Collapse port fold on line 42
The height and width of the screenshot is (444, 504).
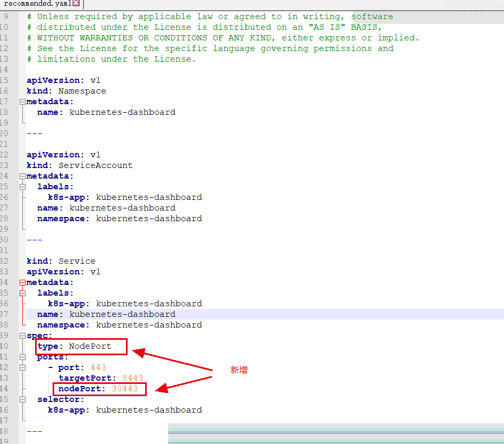pos(22,368)
